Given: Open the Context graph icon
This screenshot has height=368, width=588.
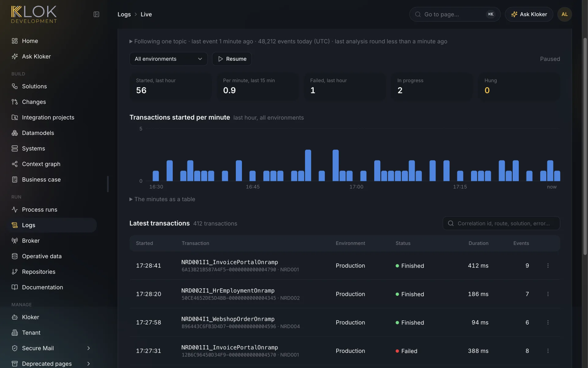Looking at the screenshot, I should pos(15,164).
